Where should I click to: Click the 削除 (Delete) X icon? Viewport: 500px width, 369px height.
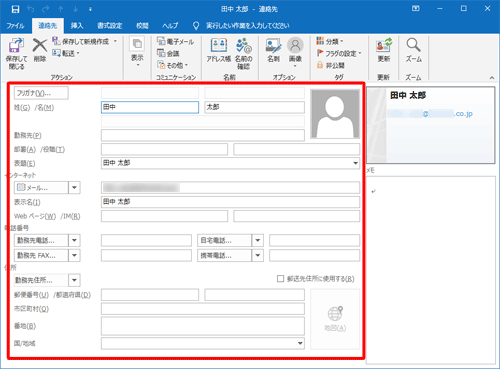(40, 45)
